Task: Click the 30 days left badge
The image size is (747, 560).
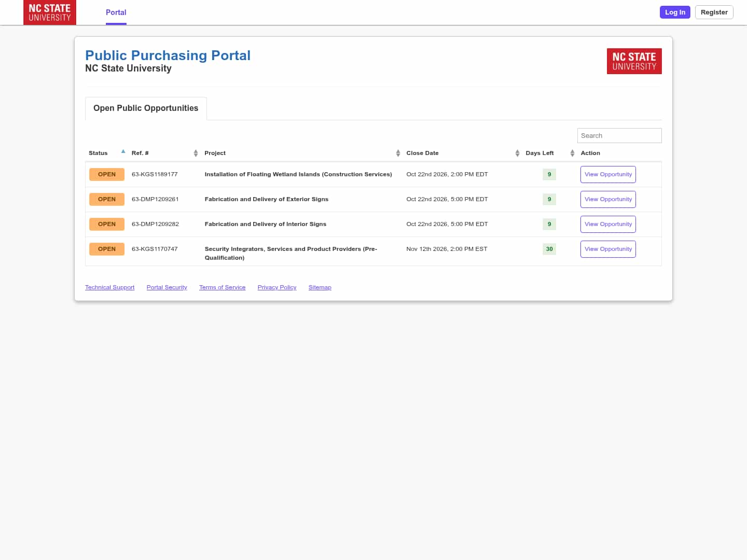Action: pyautogui.click(x=549, y=249)
